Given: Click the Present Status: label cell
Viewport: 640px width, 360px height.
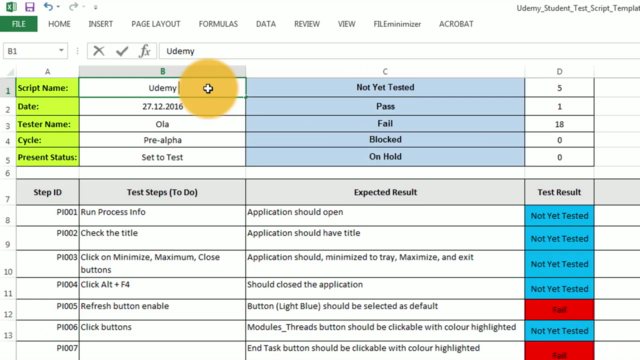Looking at the screenshot, I should point(47,157).
